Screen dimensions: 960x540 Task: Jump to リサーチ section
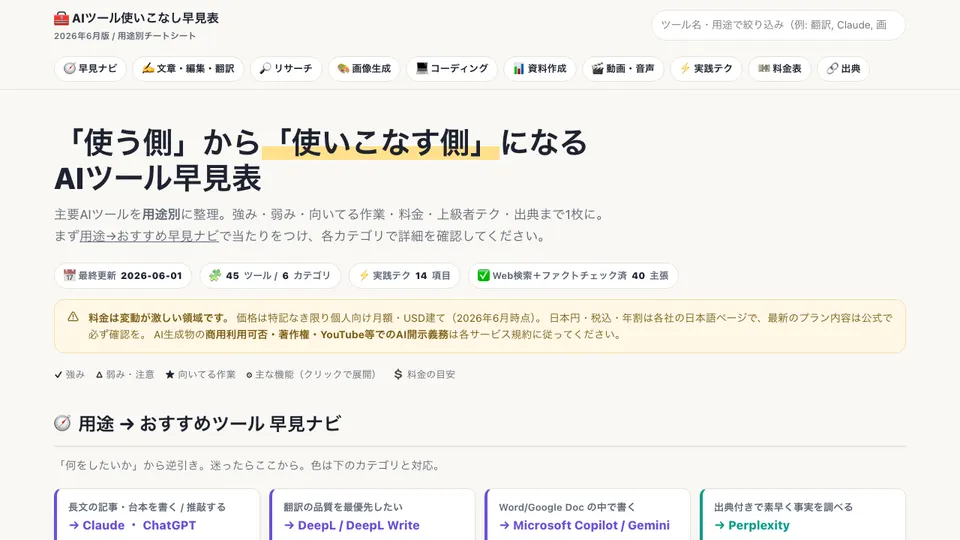click(x=286, y=69)
